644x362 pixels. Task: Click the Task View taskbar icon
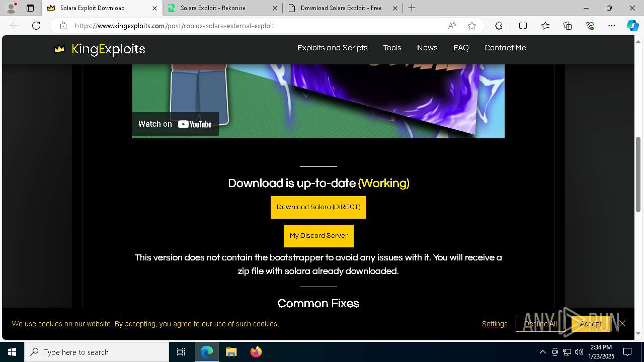pyautogui.click(x=181, y=352)
